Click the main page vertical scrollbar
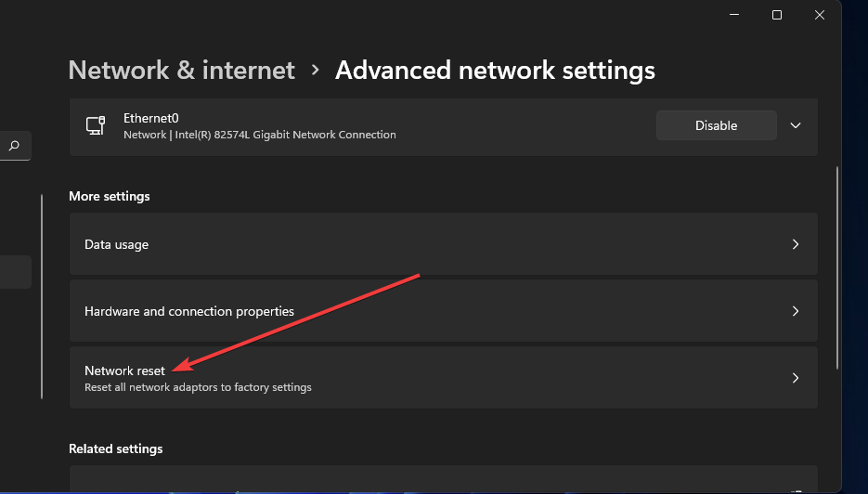 pos(838,267)
